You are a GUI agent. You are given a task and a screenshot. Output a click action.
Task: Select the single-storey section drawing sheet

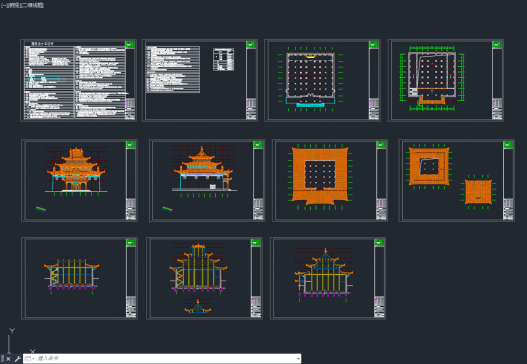point(79,278)
